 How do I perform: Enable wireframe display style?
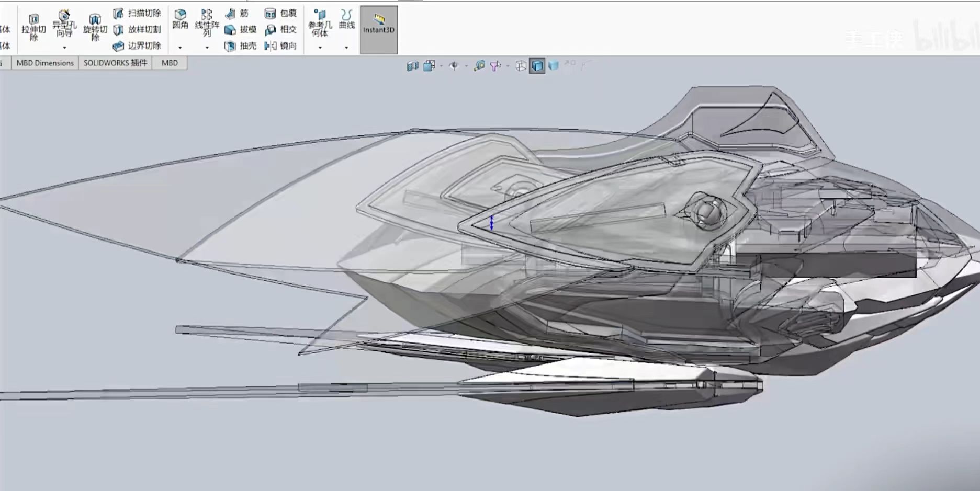pyautogui.click(x=521, y=66)
